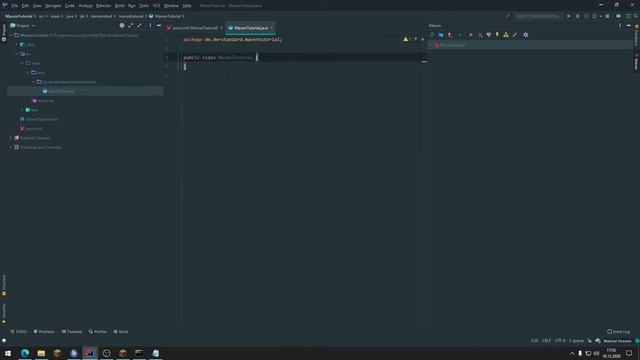Click Show Dependencies icon in Maven toolbar

point(506,35)
